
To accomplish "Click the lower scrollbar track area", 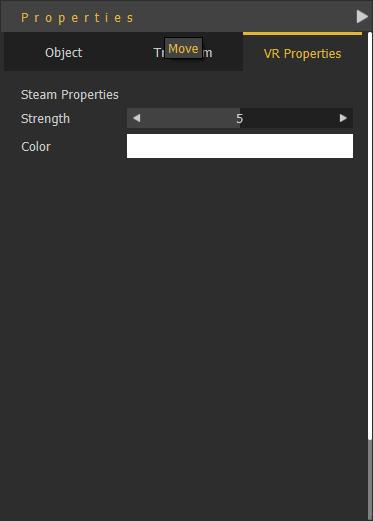I will coord(369,480).
